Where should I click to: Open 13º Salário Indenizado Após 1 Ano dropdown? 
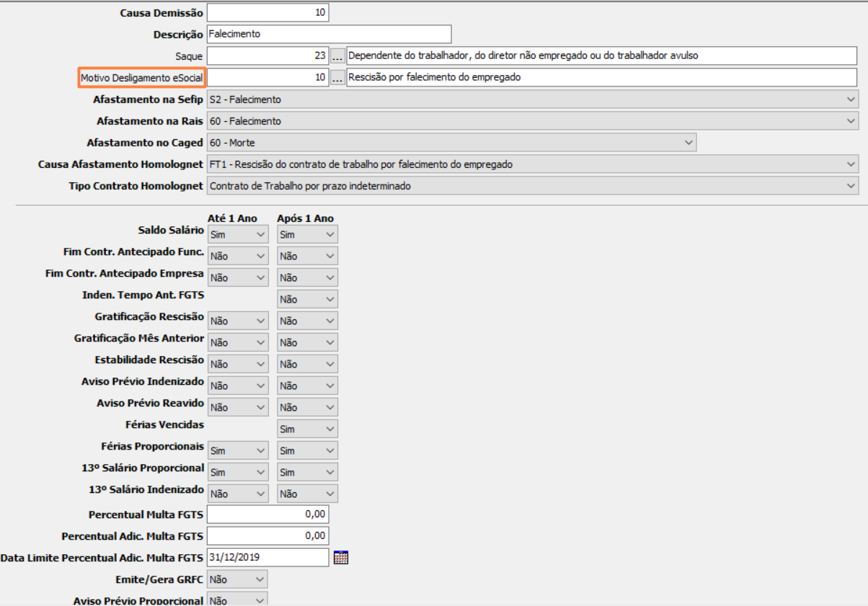pos(307,494)
